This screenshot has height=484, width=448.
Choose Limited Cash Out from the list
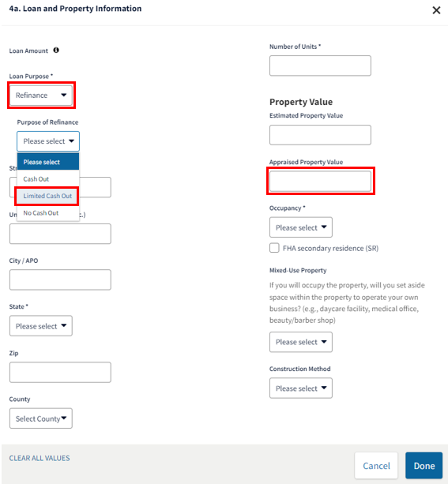coord(48,196)
